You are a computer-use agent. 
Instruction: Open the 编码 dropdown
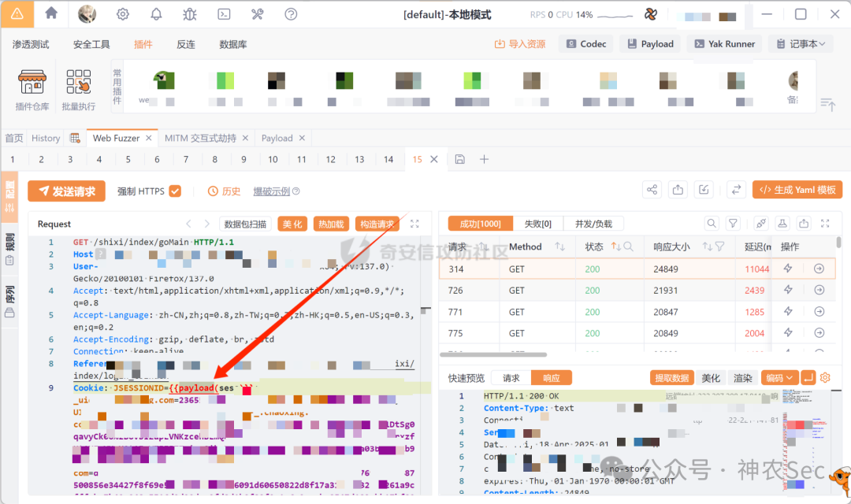[780, 377]
